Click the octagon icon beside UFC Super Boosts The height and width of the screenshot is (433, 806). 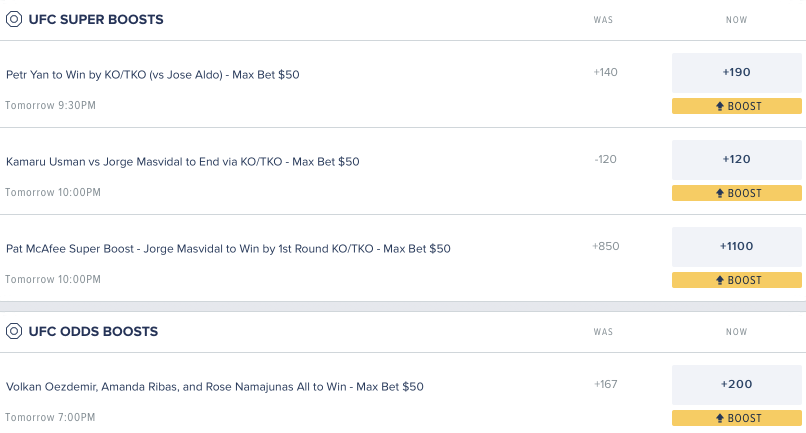14,20
